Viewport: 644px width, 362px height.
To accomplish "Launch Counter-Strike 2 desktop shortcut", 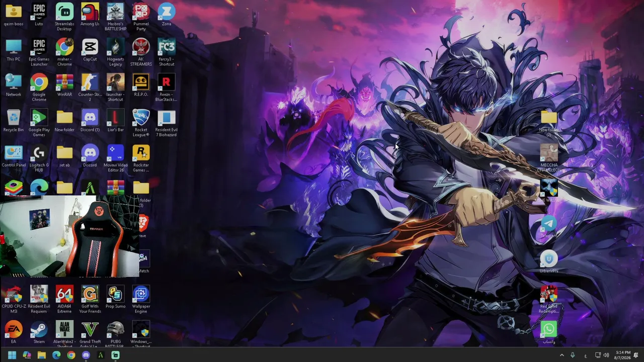I will click(x=90, y=87).
